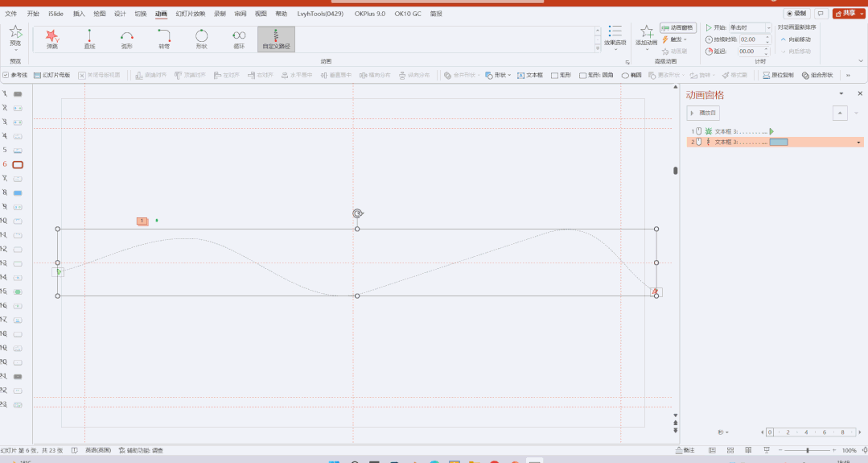Image resolution: width=868 pixels, height=463 pixels.
Task: Click the orange animation tag 1
Action: tap(142, 221)
